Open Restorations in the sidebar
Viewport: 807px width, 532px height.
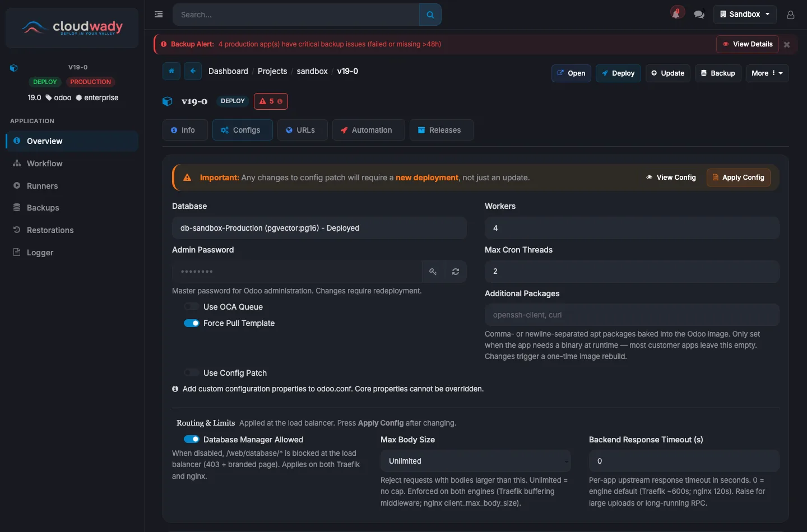(72, 230)
